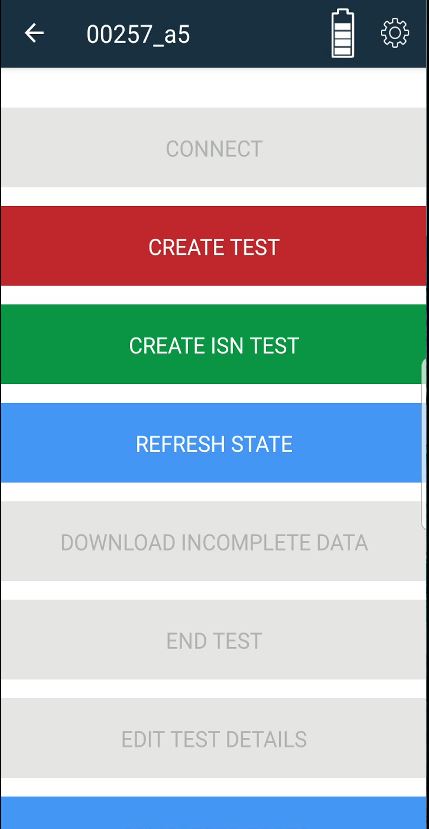The height and width of the screenshot is (829, 429).
Task: Tap the device name 00257_a5 title
Action: (x=138, y=35)
